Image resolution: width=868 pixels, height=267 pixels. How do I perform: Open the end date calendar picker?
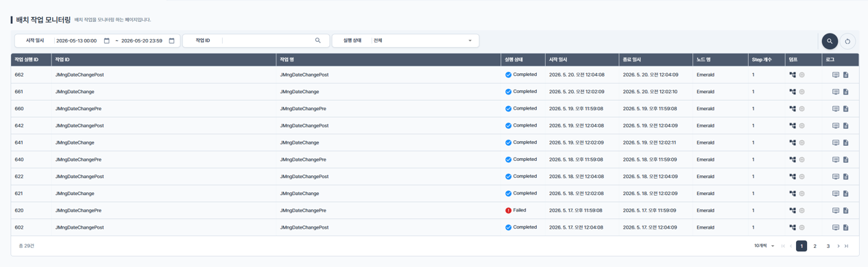171,41
